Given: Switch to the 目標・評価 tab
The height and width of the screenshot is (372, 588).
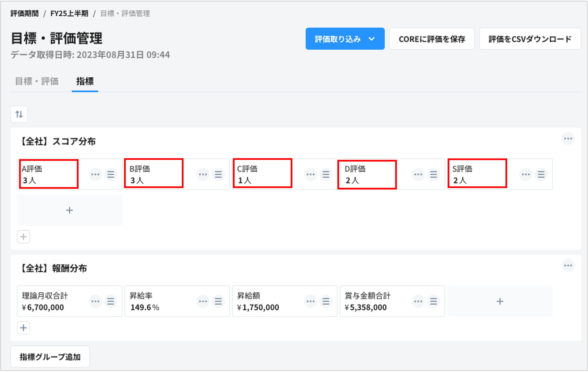Looking at the screenshot, I should pos(37,81).
